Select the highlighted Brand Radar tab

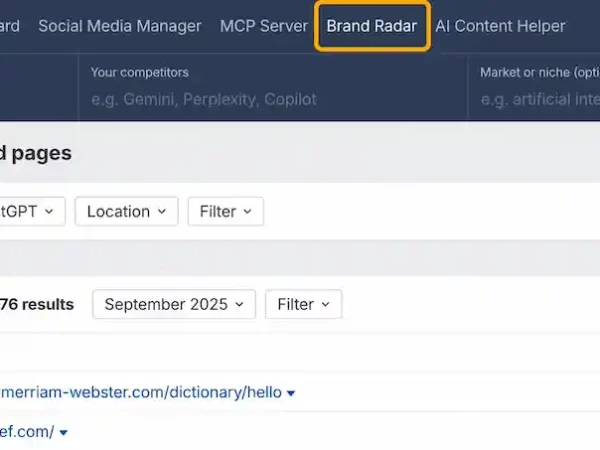pyautogui.click(x=372, y=26)
